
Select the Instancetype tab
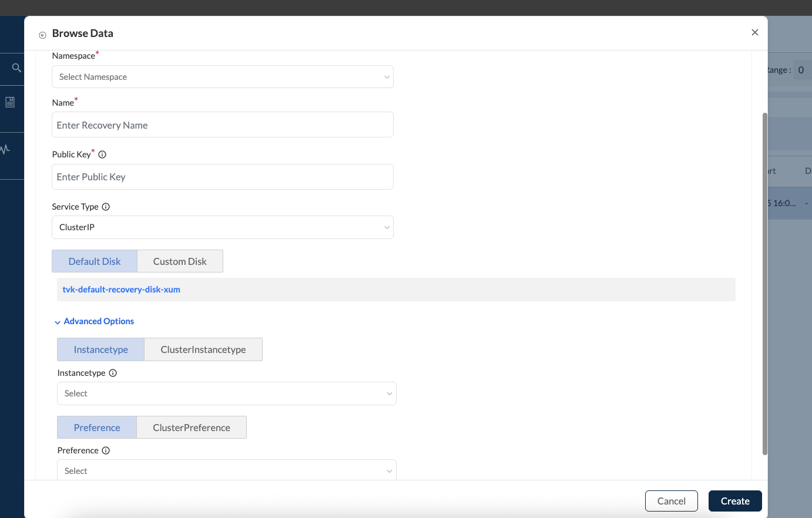[100, 349]
